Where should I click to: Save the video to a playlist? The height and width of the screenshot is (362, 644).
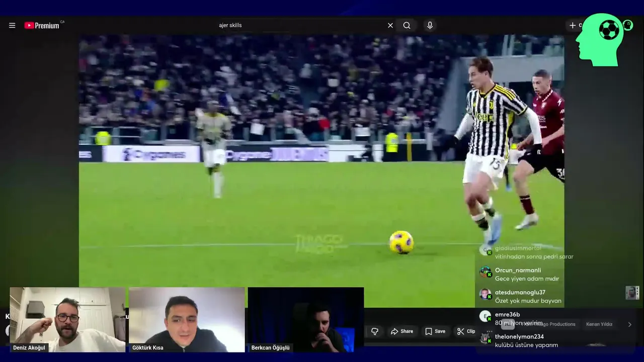[x=435, y=331]
